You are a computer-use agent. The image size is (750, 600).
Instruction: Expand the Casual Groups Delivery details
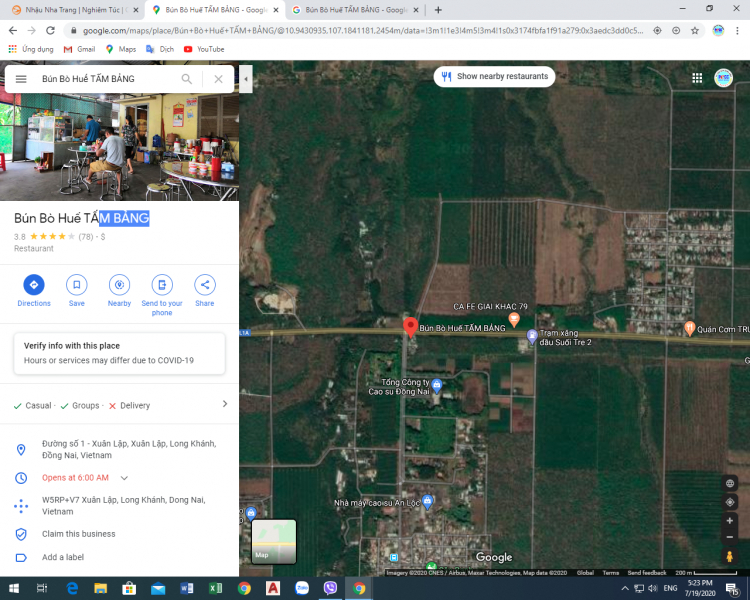pyautogui.click(x=225, y=404)
